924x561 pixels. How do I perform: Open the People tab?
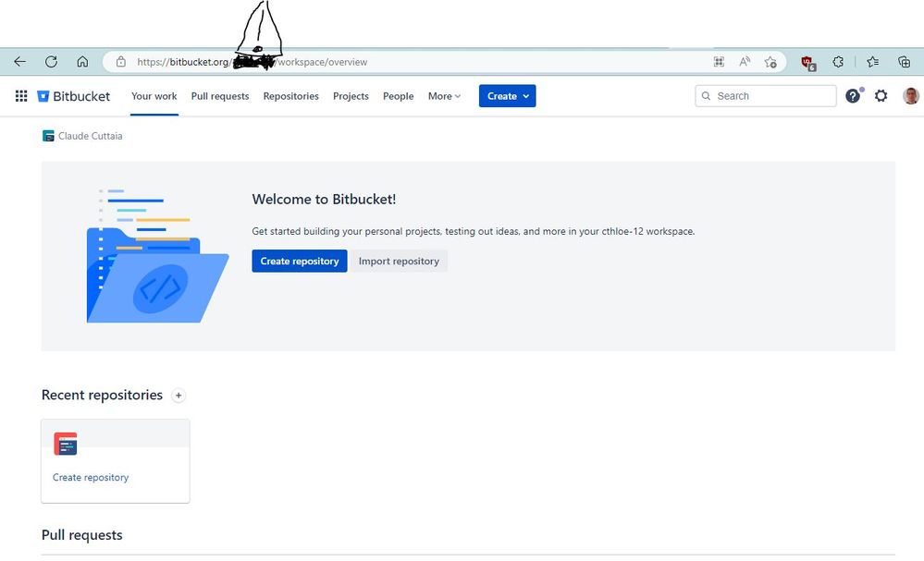tap(399, 96)
